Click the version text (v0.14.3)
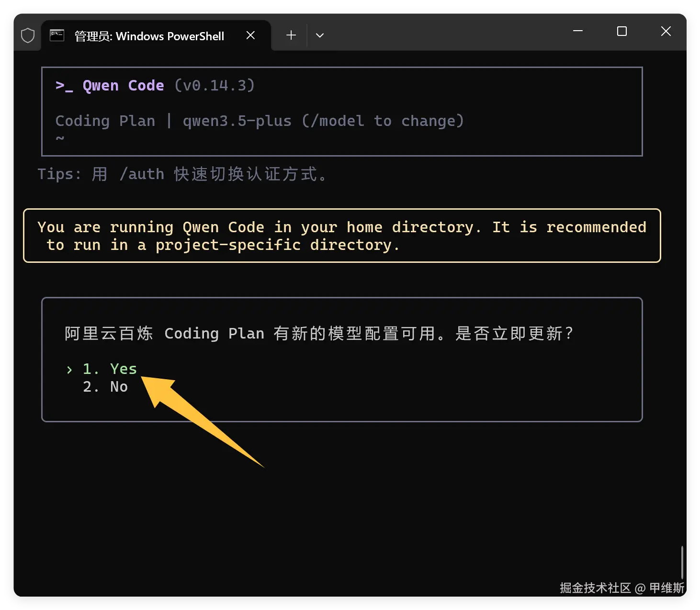The width and height of the screenshot is (700, 610). click(215, 85)
